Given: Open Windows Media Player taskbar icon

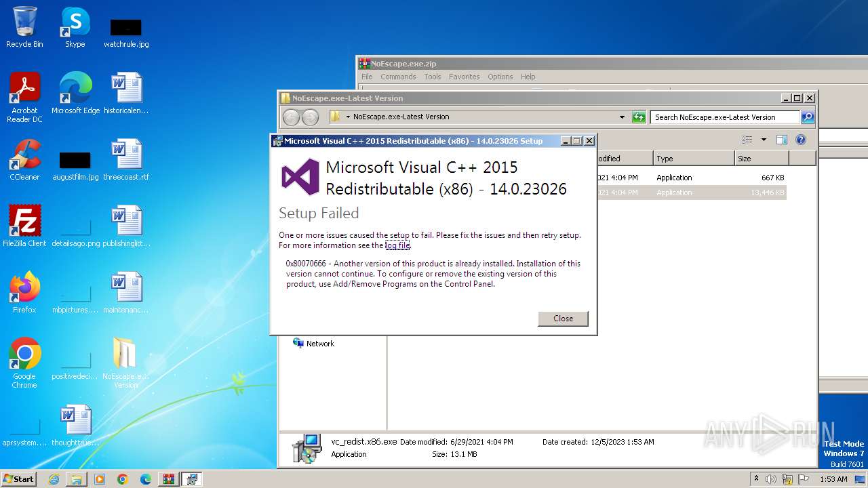Looking at the screenshot, I should [x=100, y=479].
